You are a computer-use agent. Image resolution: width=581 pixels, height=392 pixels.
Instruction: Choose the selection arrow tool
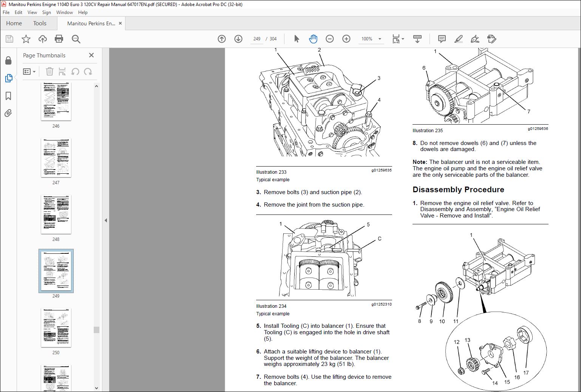[297, 39]
